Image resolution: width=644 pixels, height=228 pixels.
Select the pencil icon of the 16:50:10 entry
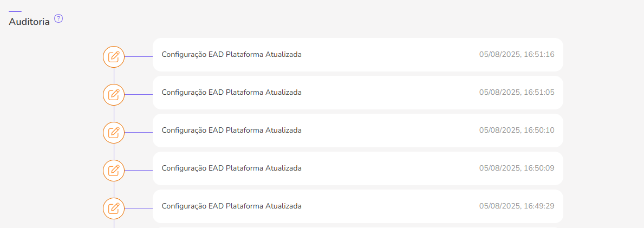pyautogui.click(x=114, y=132)
